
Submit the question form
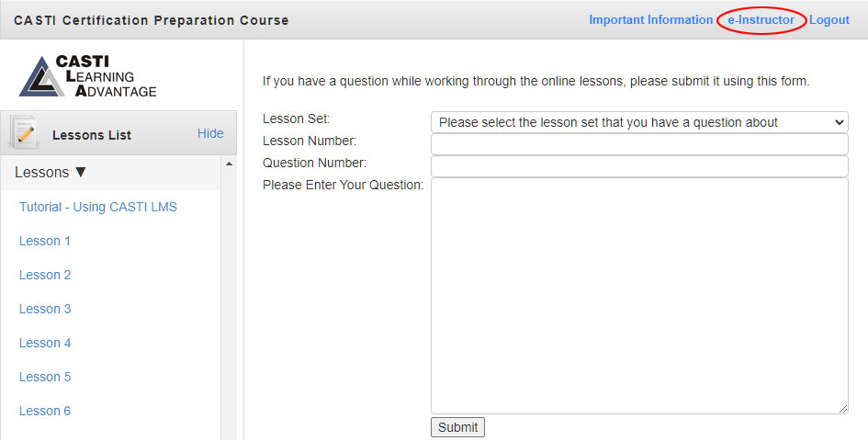457,427
